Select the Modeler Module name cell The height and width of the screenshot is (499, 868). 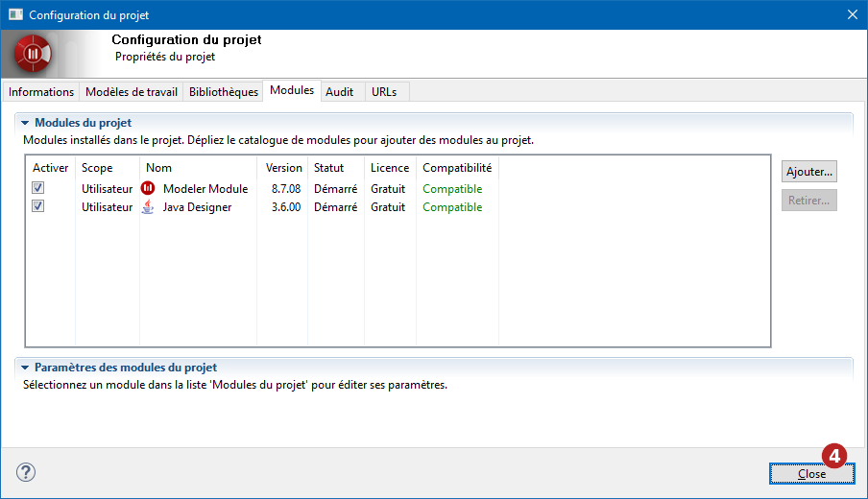[x=205, y=189]
